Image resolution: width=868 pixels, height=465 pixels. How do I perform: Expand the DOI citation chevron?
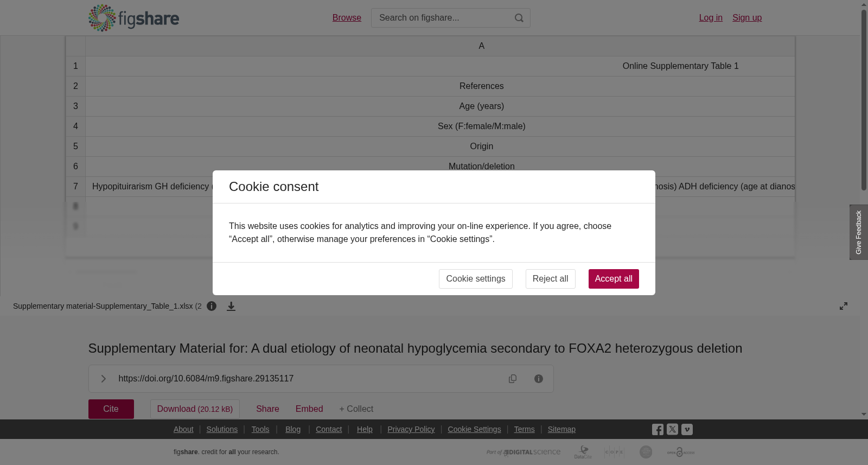click(103, 379)
